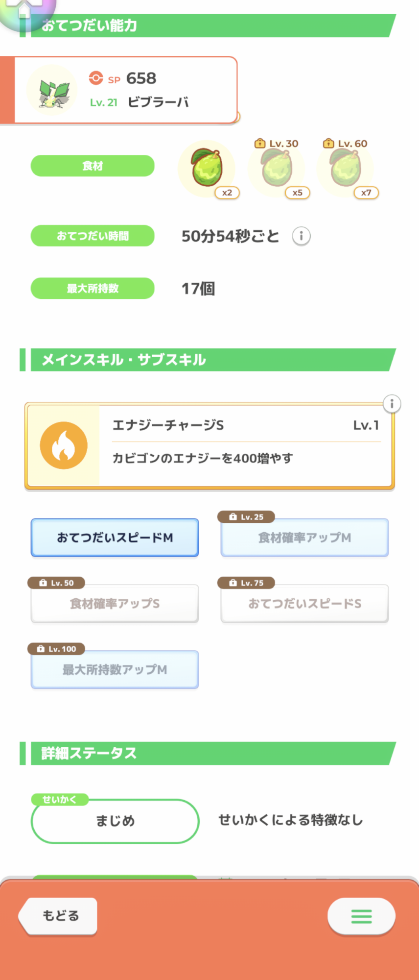Tap the まじめ nature pill
Screen dimensions: 419x980
[115, 821]
